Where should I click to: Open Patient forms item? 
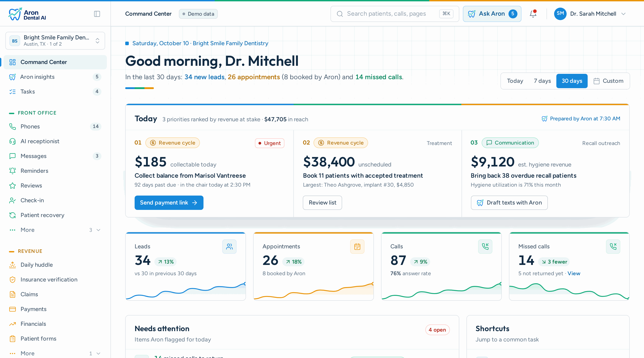(55, 339)
